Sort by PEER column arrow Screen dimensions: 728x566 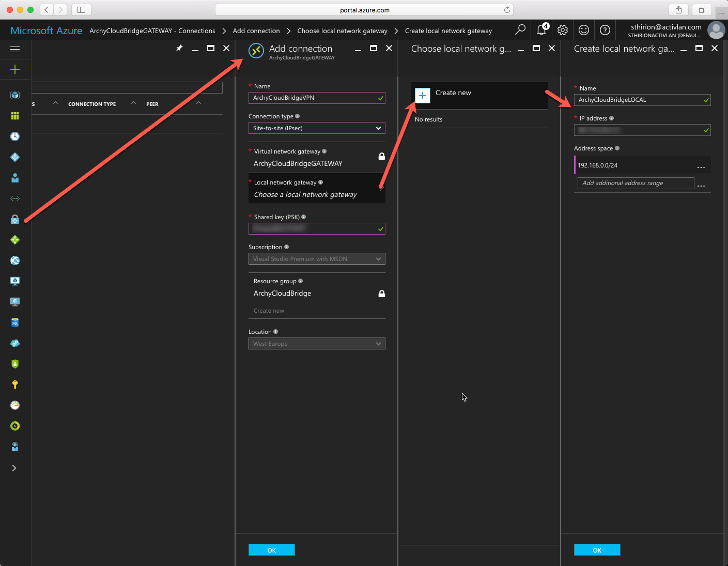pyautogui.click(x=198, y=103)
